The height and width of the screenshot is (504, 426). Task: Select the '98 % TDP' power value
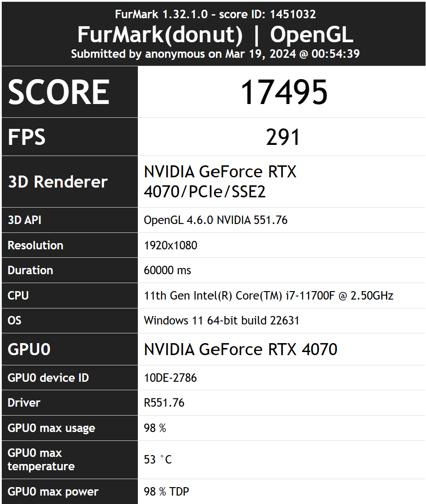(x=166, y=492)
